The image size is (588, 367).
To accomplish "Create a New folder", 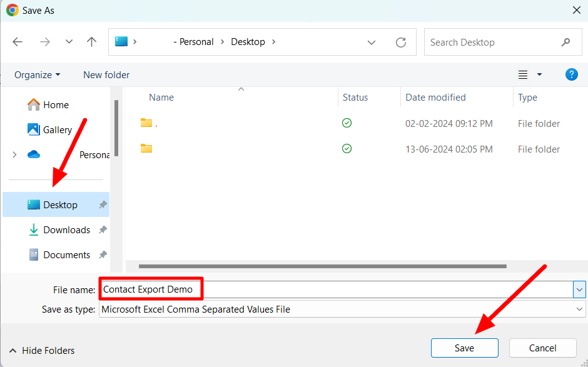I will click(106, 75).
